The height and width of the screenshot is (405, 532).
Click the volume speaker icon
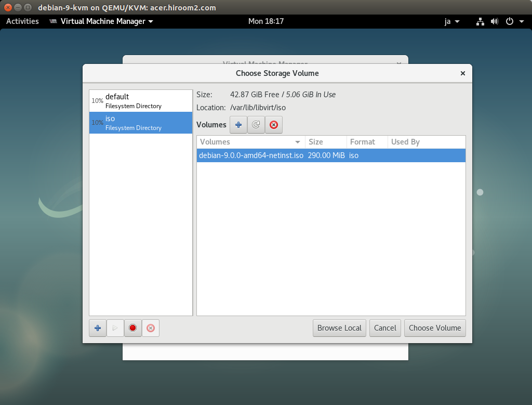(494, 21)
